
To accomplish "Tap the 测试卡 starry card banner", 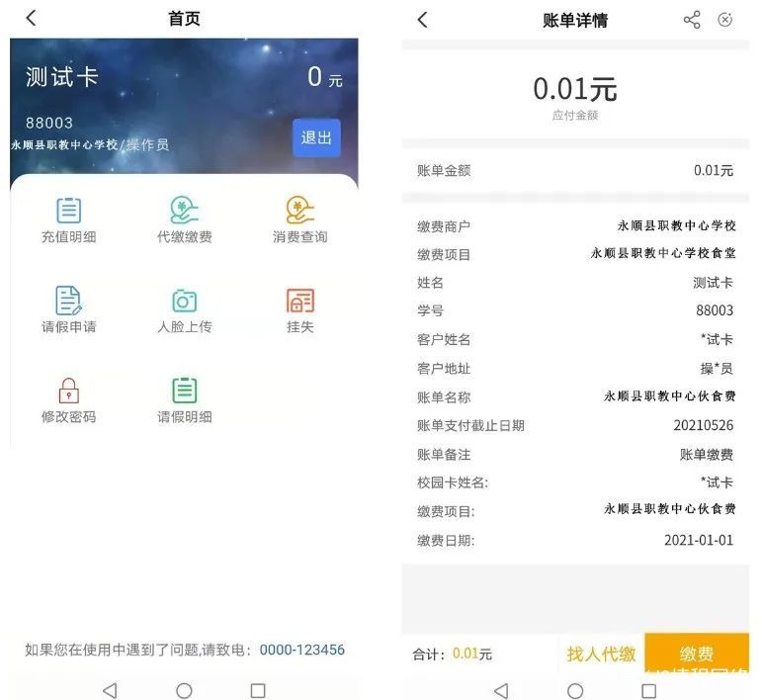I will click(184, 106).
